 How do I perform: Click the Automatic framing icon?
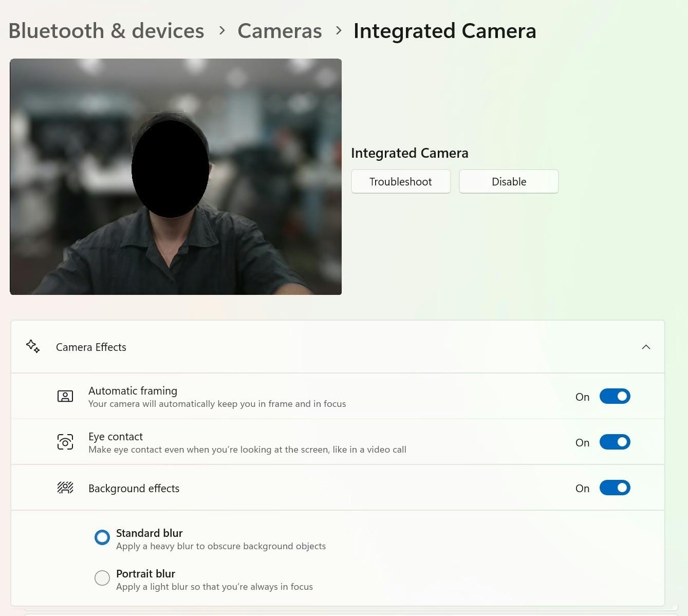pyautogui.click(x=65, y=396)
